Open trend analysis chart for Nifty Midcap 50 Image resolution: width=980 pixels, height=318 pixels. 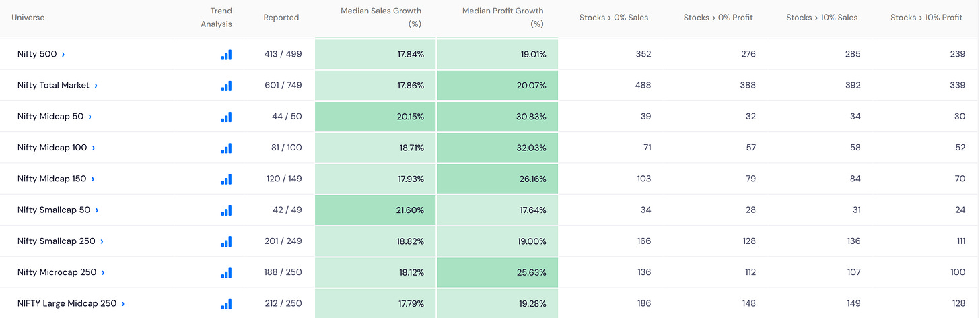pos(226,117)
